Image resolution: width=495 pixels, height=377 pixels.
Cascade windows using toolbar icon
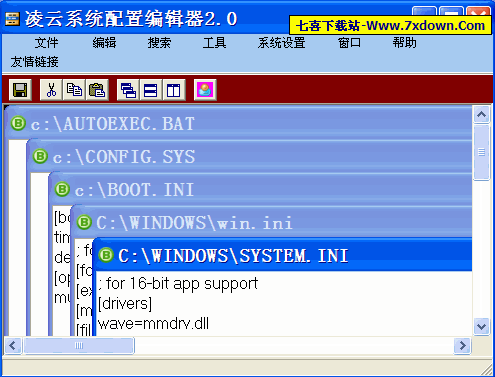pyautogui.click(x=128, y=90)
